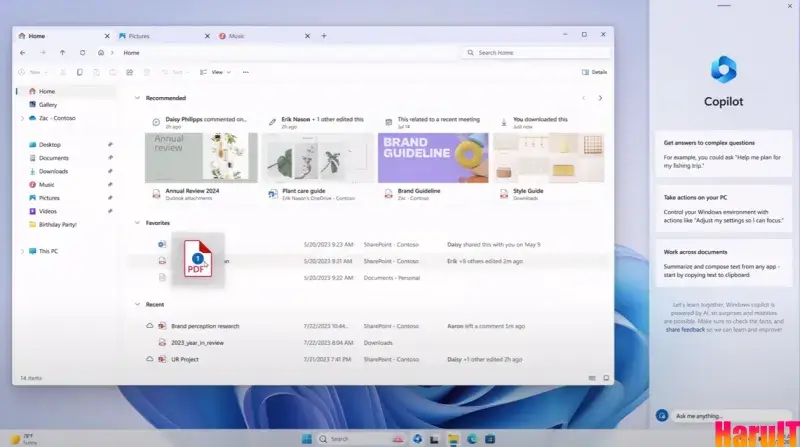Screen dimensions: 800x447
Task: Click the Copilot logo in side panel
Action: point(723,69)
